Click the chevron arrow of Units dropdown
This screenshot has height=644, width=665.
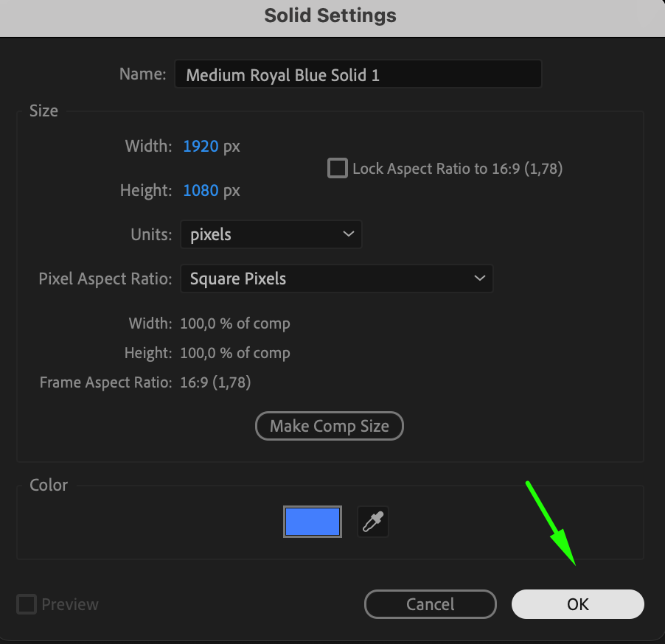348,234
